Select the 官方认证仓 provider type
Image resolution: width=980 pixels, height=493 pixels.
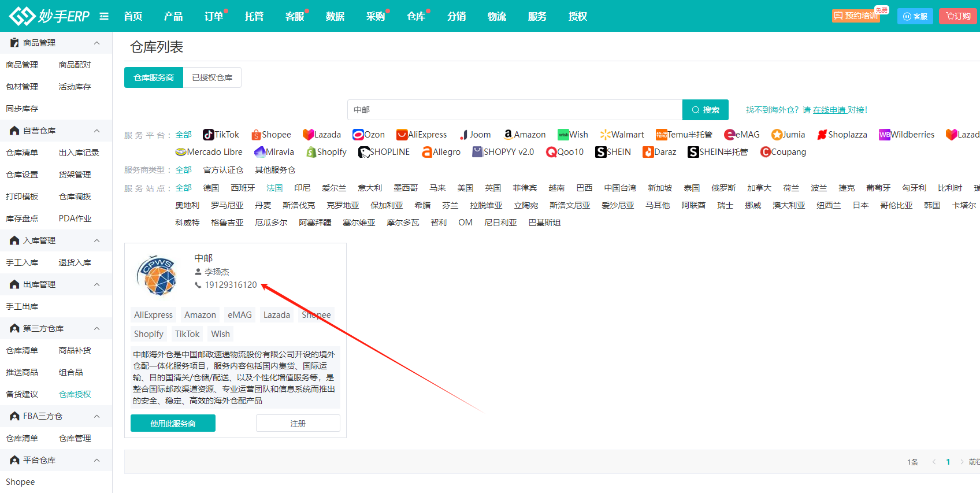(x=223, y=170)
